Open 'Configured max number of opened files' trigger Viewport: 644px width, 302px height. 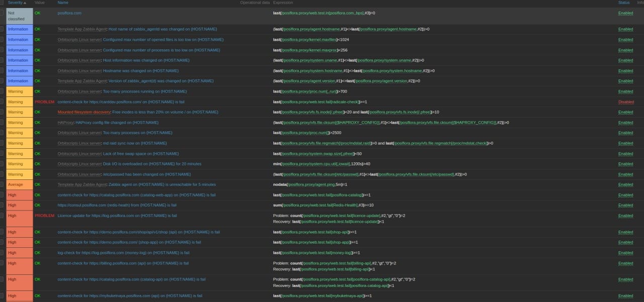click(x=164, y=40)
